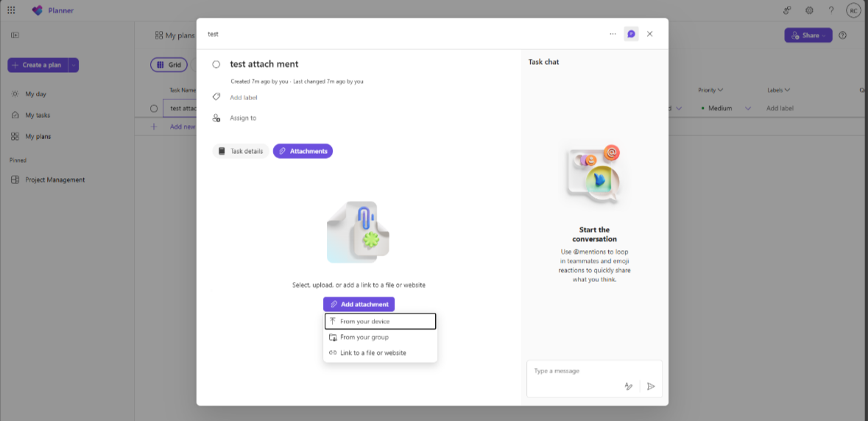The height and width of the screenshot is (421, 868).
Task: Click the Add attachment button
Action: 359,304
